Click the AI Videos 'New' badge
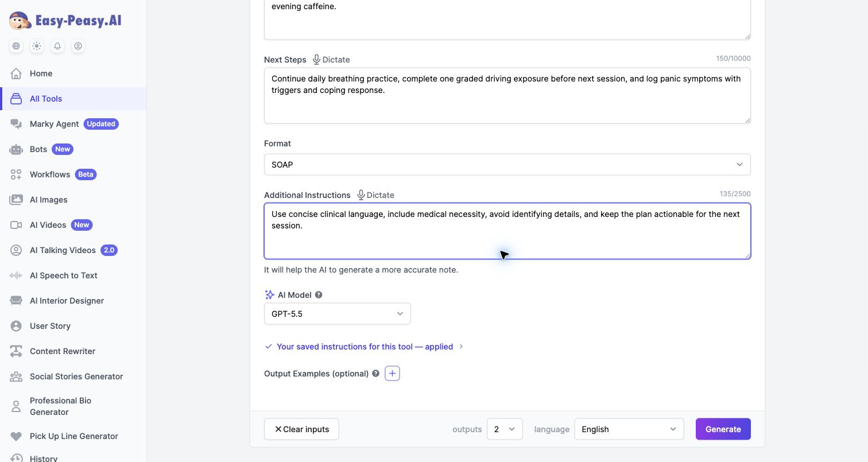 82,225
